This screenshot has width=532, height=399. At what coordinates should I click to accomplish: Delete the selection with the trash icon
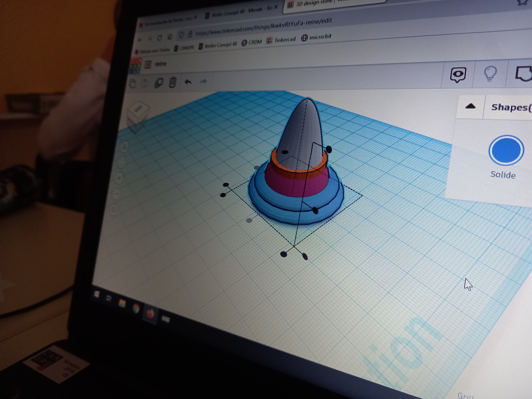tap(173, 82)
